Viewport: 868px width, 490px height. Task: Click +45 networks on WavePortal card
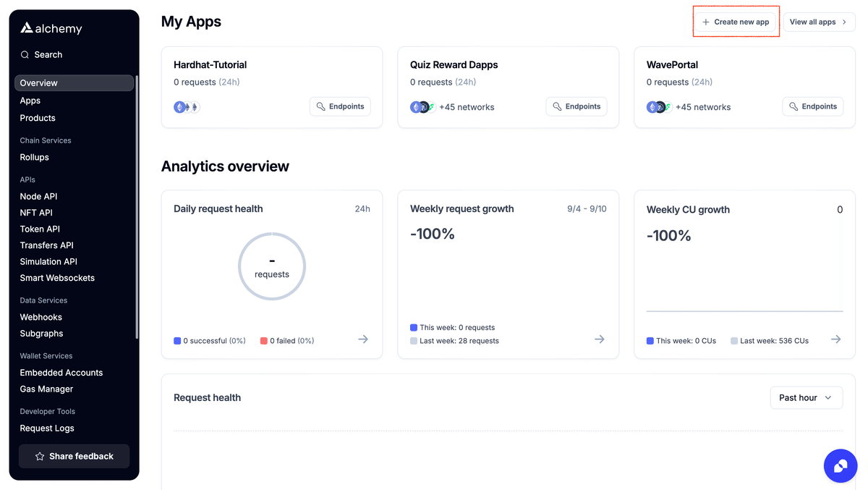[x=703, y=107]
